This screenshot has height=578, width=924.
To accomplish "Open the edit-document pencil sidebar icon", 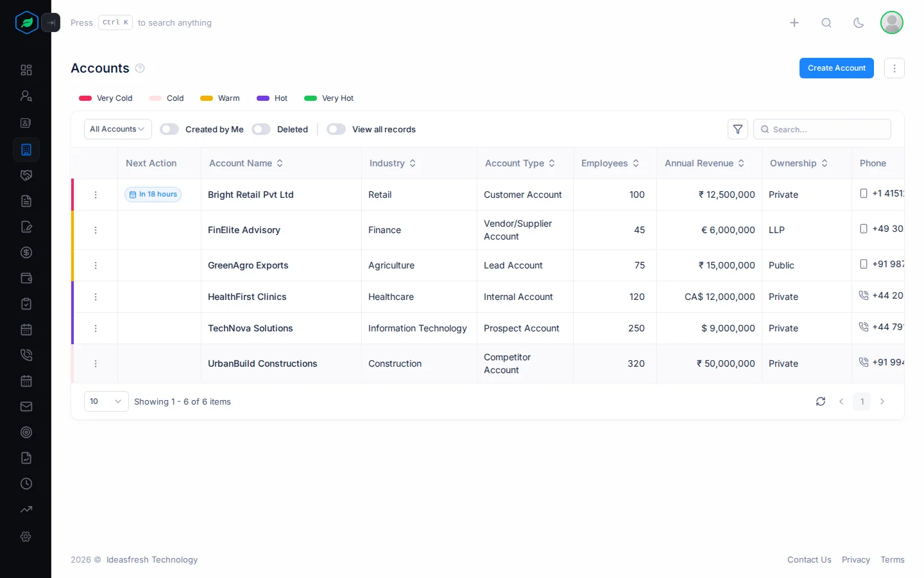I will tap(26, 227).
